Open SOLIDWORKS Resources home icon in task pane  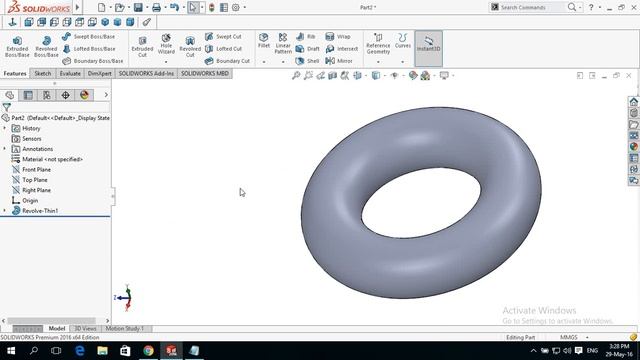coord(633,102)
